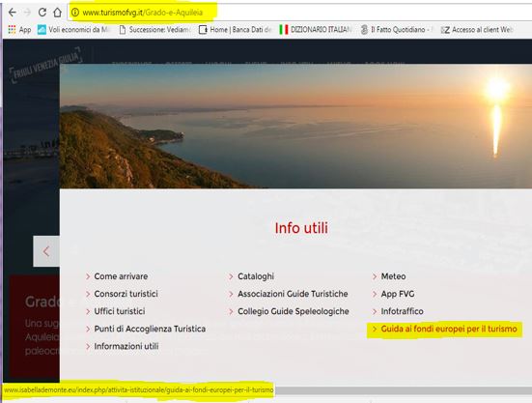Reload the page with refresh icon

[42, 13]
